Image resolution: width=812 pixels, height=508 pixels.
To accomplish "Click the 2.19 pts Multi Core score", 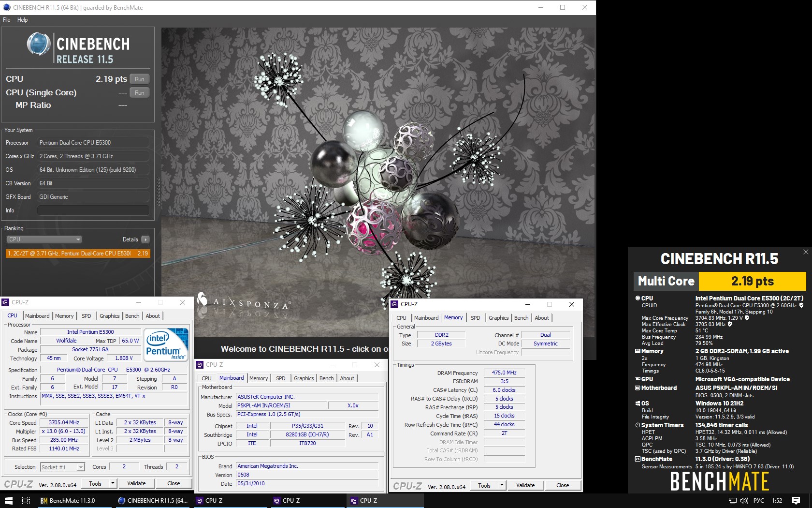I will (753, 281).
